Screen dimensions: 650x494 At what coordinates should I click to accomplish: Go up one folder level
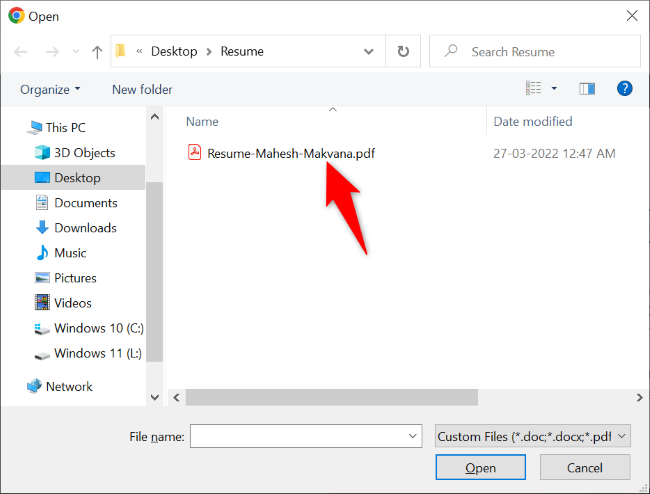click(x=97, y=52)
